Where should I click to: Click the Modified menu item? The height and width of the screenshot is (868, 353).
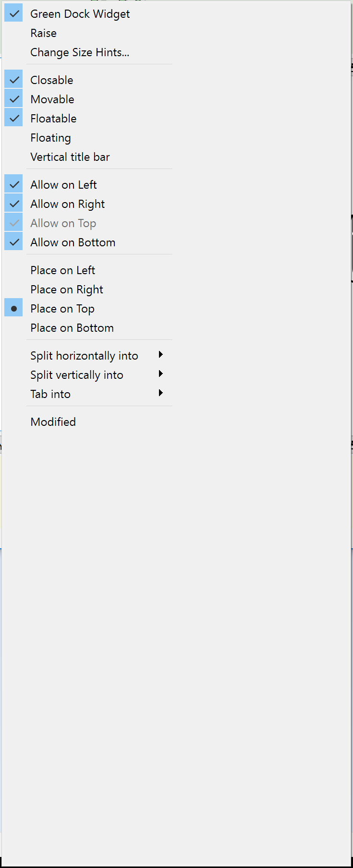pyautogui.click(x=53, y=422)
